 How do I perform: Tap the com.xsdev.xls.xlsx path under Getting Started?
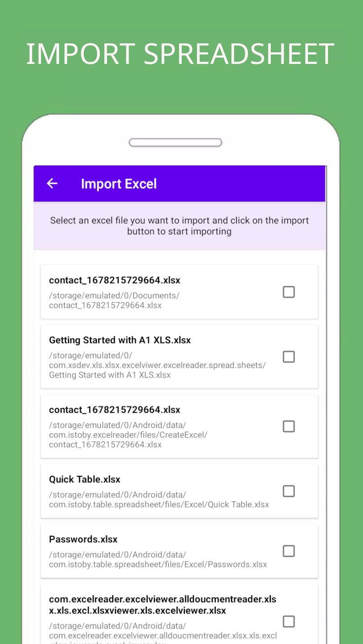[x=157, y=365]
